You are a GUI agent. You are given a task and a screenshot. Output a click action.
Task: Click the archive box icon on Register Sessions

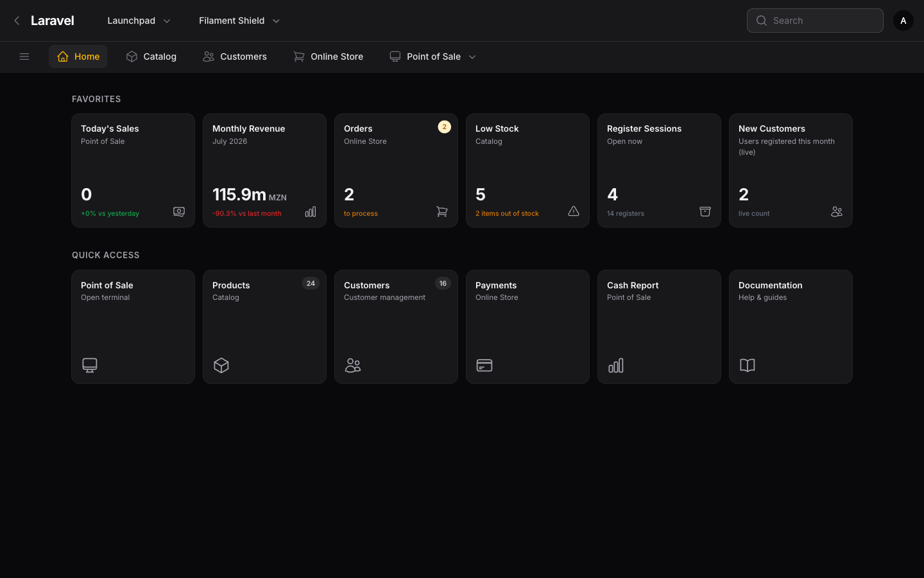pyautogui.click(x=705, y=211)
